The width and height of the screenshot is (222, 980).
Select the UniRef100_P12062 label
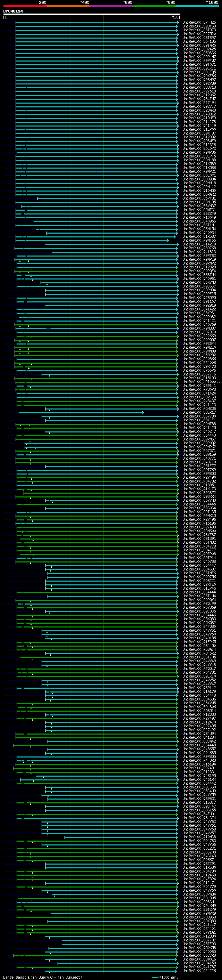pyautogui.click(x=199, y=95)
